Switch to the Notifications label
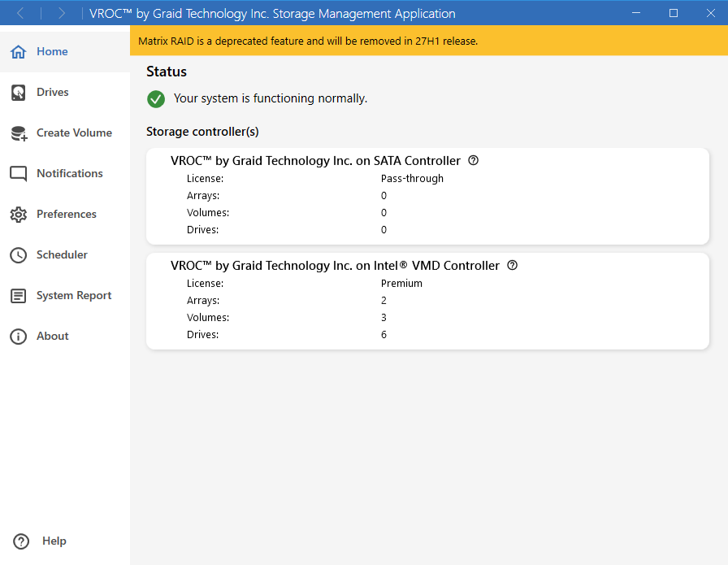Image resolution: width=728 pixels, height=565 pixels. pyautogui.click(x=70, y=173)
